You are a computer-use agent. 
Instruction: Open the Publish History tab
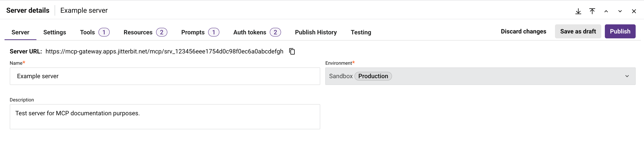pos(316,32)
